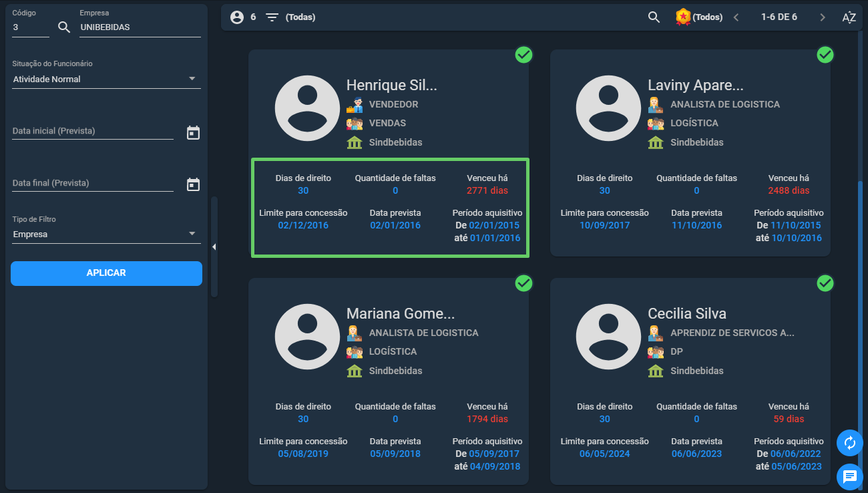
Task: Click the Laviny Apare... name
Action: pyautogui.click(x=695, y=86)
